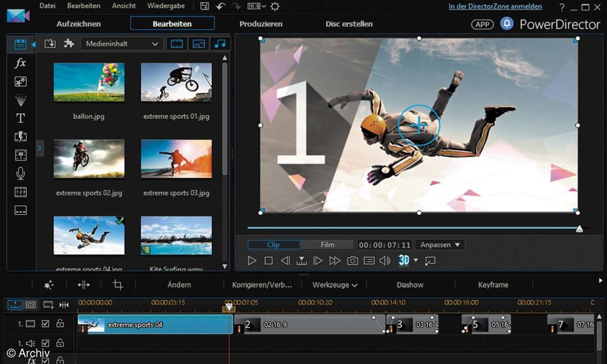This screenshot has width=607, height=364.
Task: Toggle the image files filter in library
Action: (x=199, y=44)
